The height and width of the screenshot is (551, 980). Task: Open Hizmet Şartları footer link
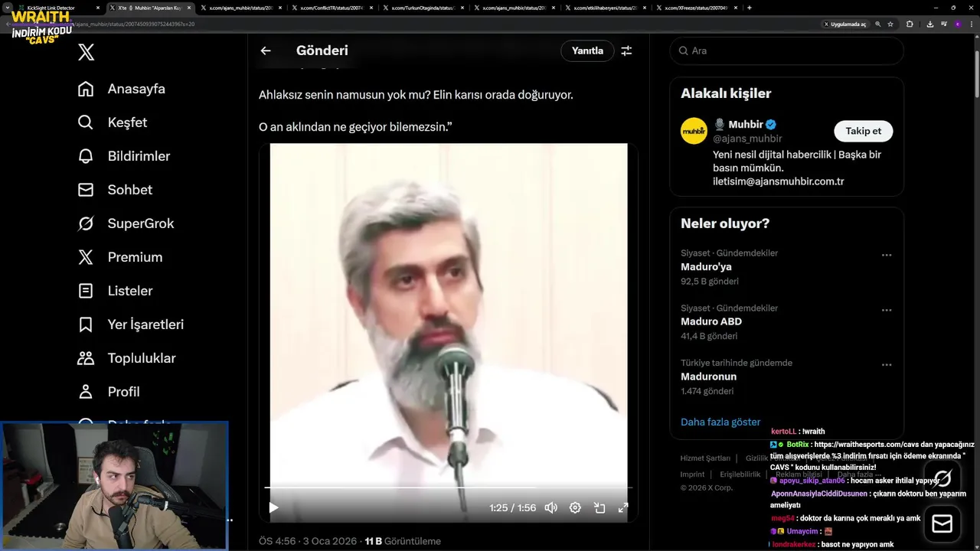[705, 458]
